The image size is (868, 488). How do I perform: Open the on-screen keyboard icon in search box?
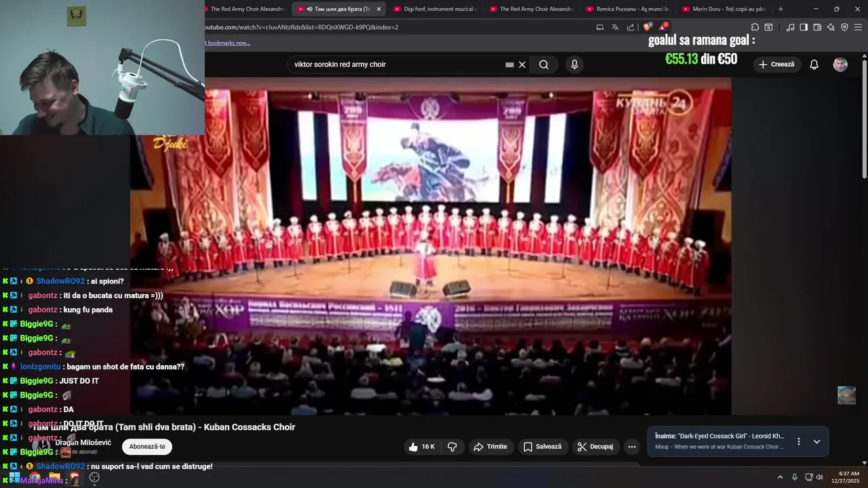click(509, 64)
